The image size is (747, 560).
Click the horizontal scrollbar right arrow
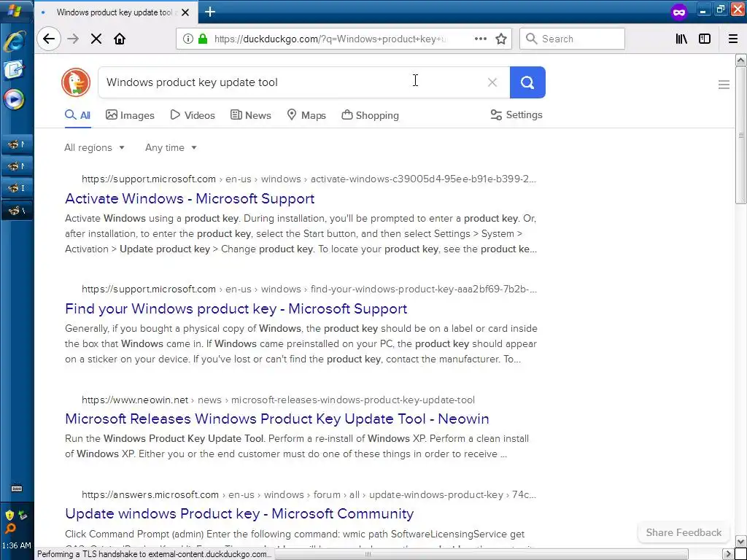(x=728, y=554)
